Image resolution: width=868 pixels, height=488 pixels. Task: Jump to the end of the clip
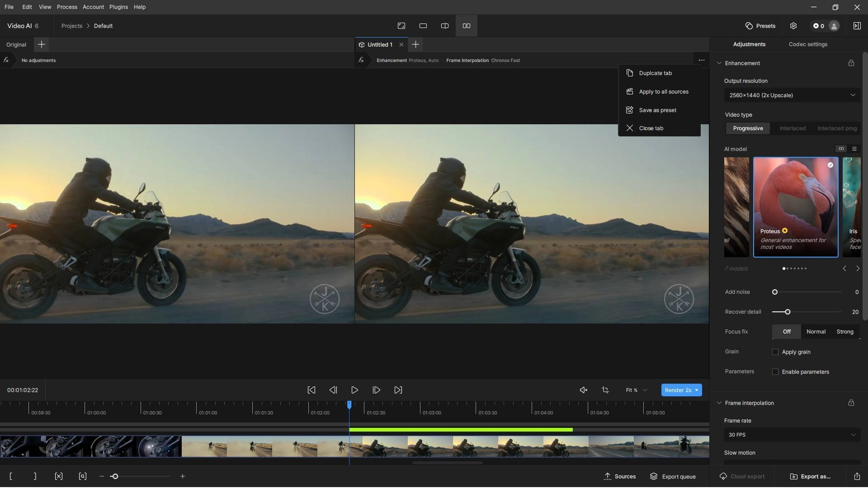pyautogui.click(x=398, y=390)
